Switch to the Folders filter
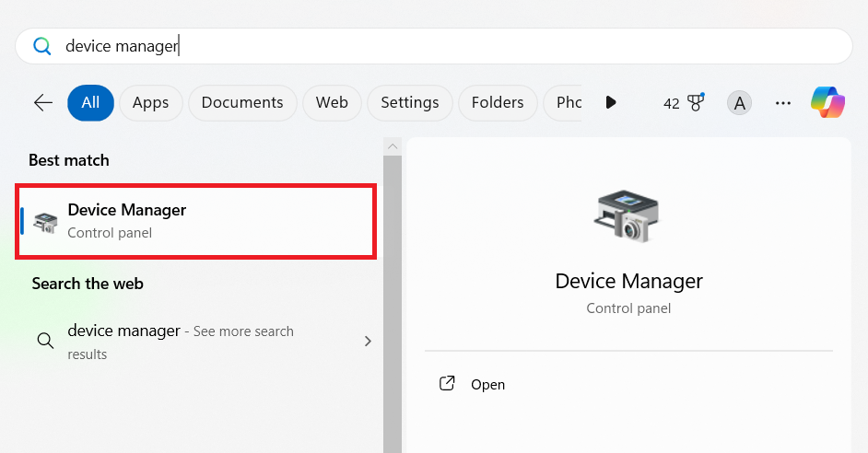 pos(498,102)
